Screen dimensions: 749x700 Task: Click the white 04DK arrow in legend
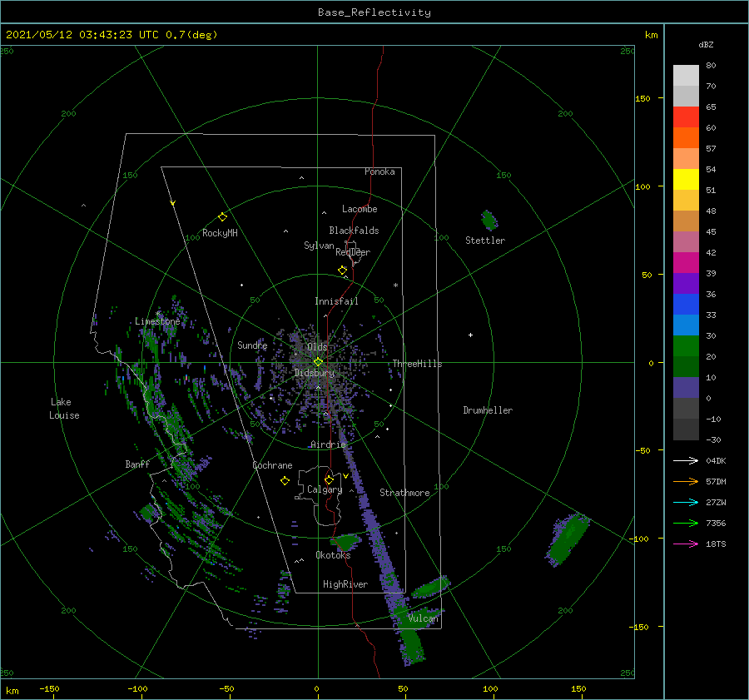pyautogui.click(x=686, y=460)
